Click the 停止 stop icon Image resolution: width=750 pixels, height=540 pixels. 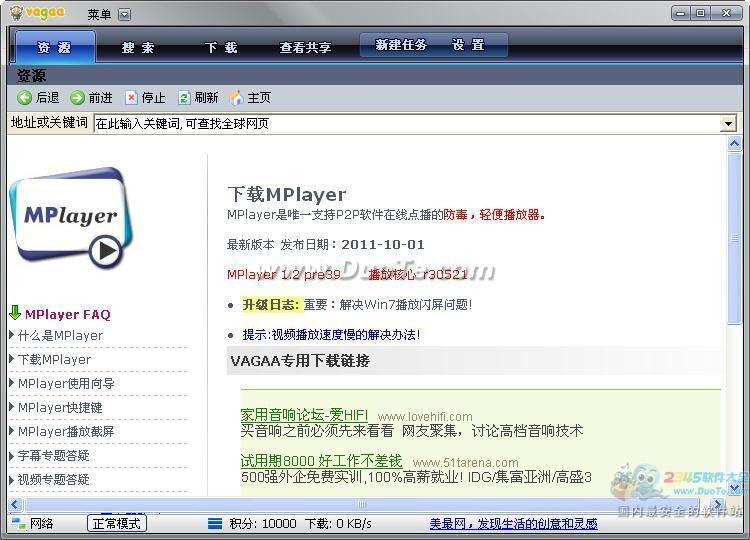point(131,98)
